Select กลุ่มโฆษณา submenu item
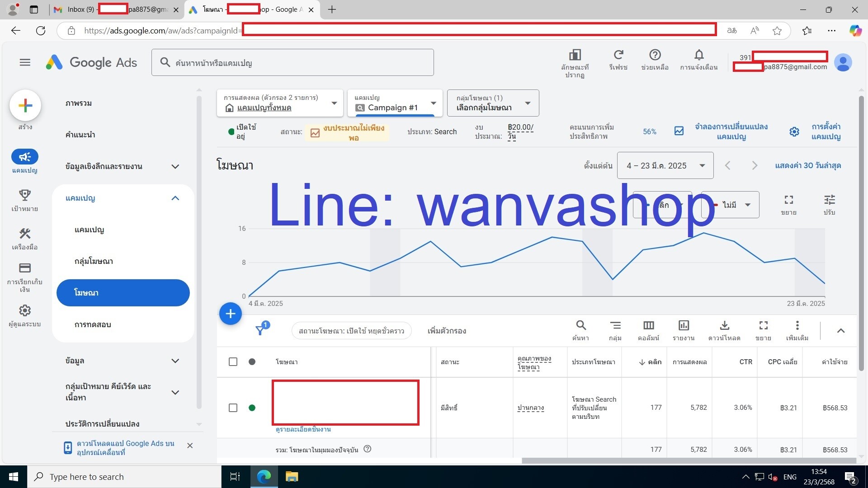 [94, 261]
